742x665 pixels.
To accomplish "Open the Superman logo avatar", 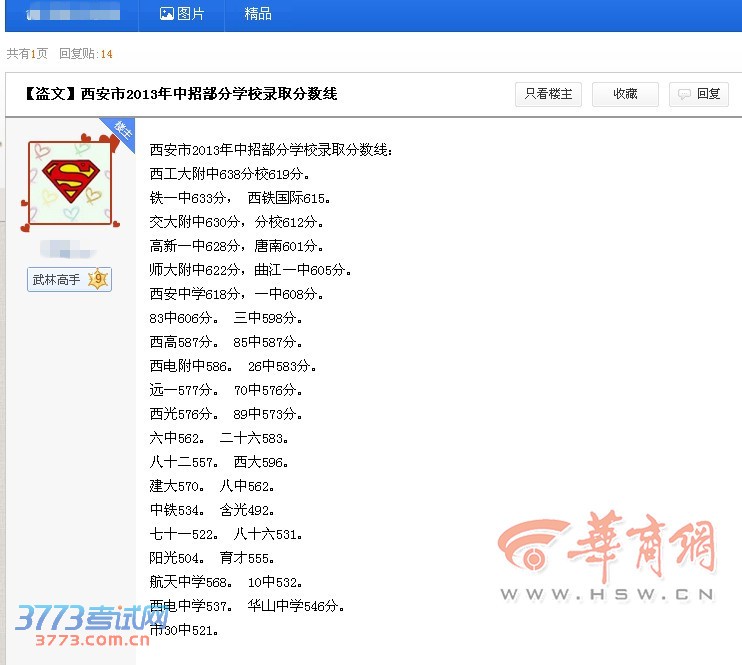I will (x=69, y=182).
